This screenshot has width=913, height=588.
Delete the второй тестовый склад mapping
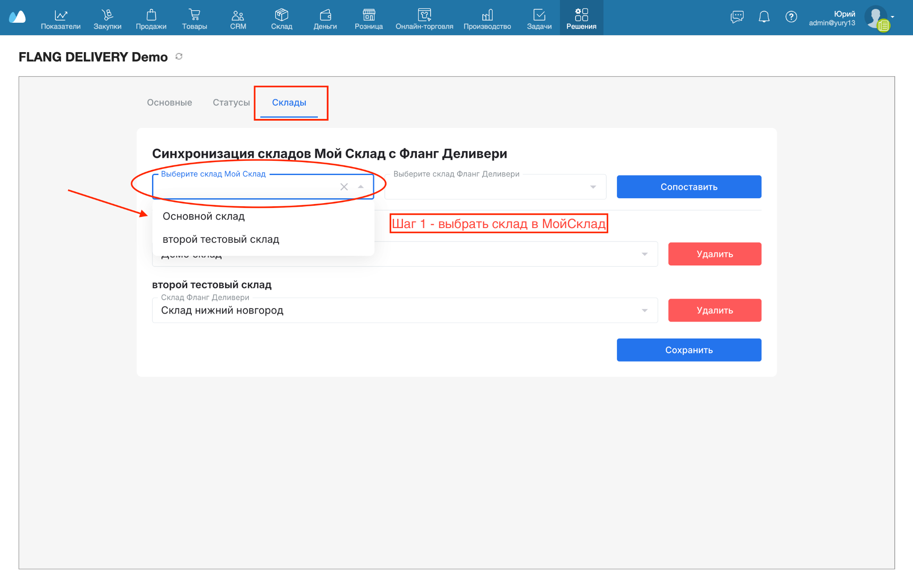coord(715,310)
